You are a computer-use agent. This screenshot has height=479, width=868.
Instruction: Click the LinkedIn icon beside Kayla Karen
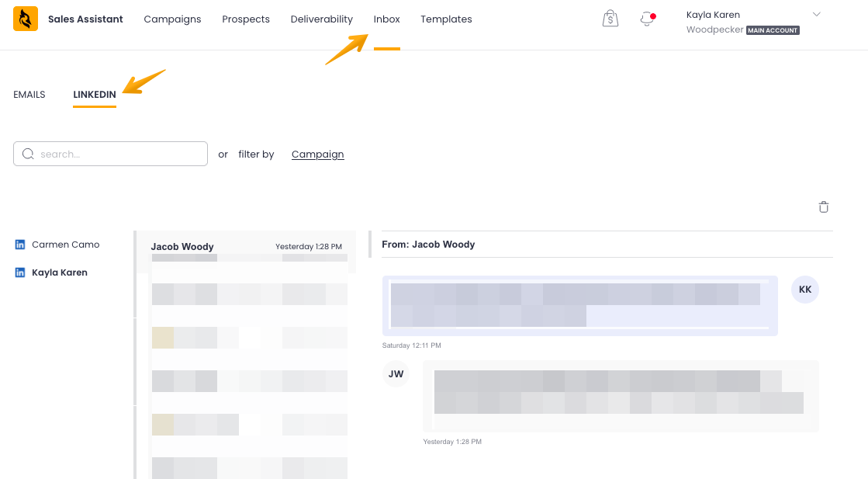point(20,272)
